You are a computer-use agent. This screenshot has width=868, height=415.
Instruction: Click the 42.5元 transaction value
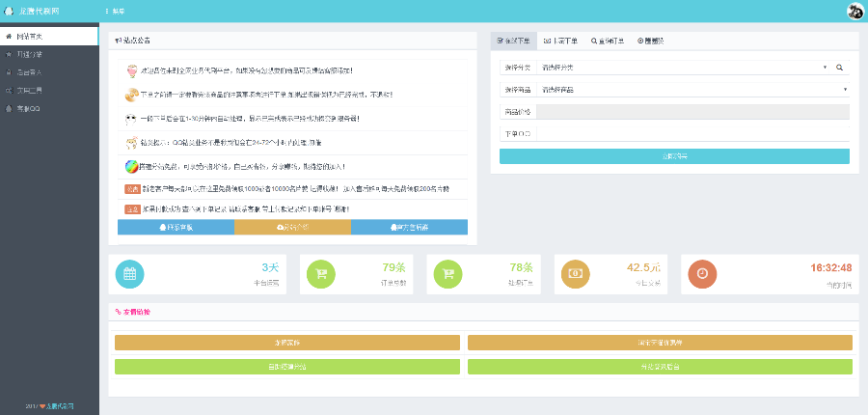643,267
